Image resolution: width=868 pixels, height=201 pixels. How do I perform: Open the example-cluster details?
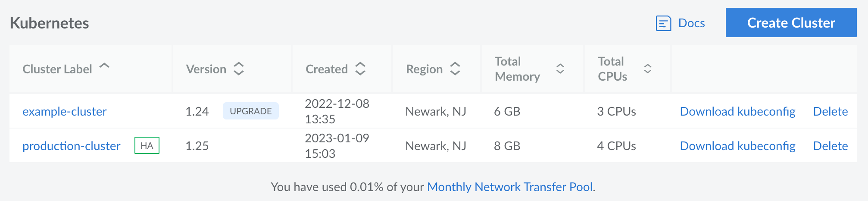[x=65, y=111]
